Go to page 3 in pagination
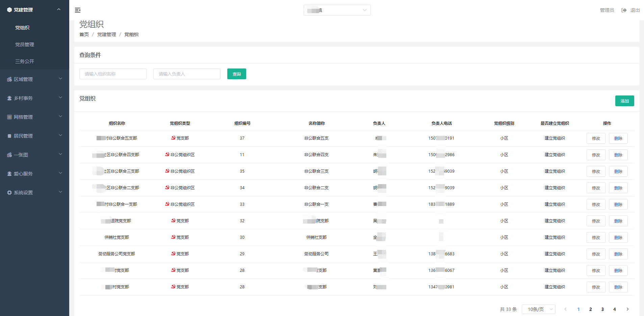 click(x=602, y=309)
